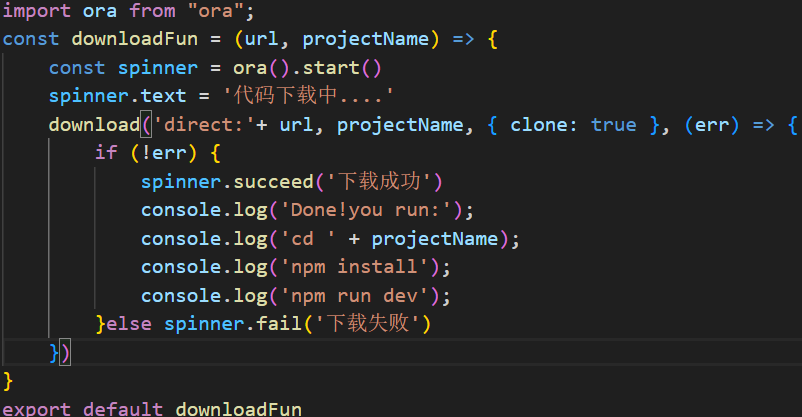
Task: Click the 'else' keyword
Action: tap(128, 324)
